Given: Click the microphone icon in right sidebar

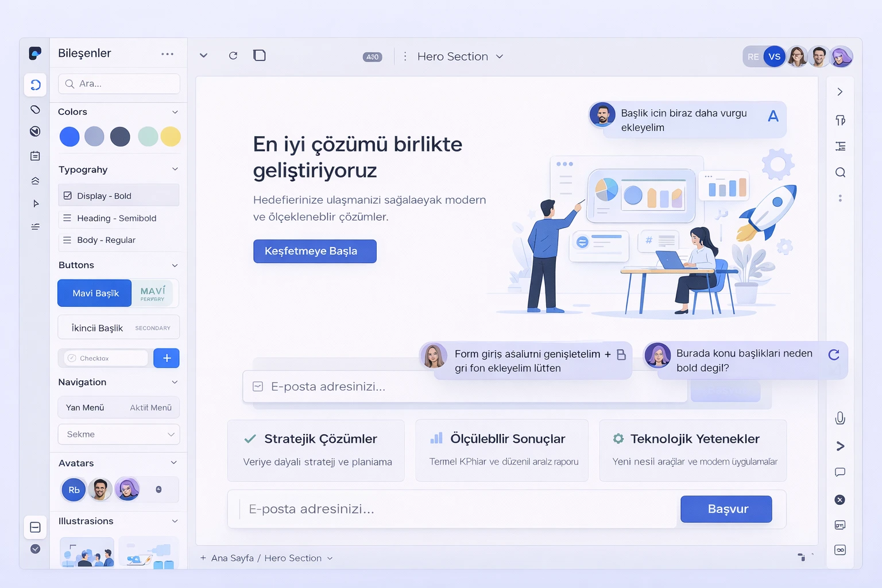Looking at the screenshot, I should (x=840, y=418).
